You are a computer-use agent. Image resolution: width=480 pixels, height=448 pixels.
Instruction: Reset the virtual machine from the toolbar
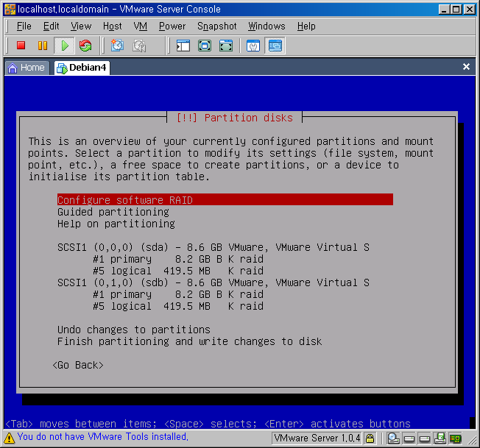pos(85,46)
